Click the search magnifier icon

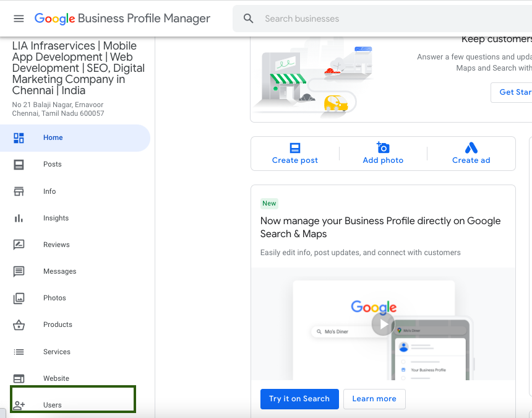click(248, 19)
